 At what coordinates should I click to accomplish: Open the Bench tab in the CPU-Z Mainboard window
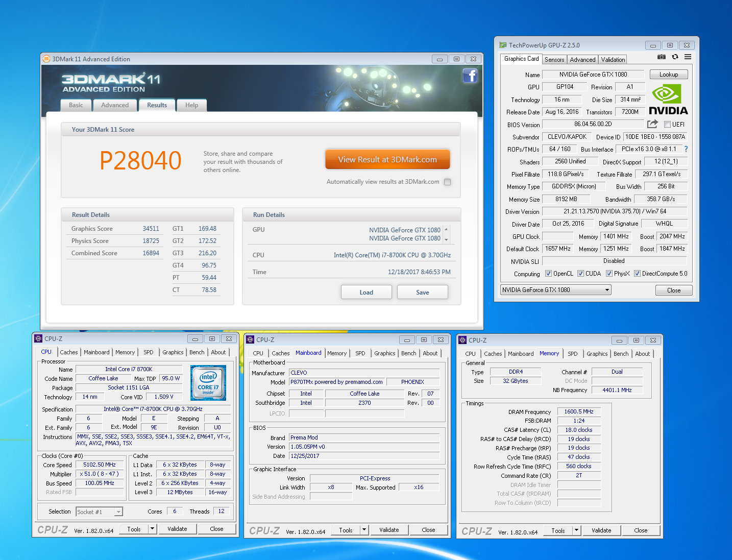pos(408,353)
